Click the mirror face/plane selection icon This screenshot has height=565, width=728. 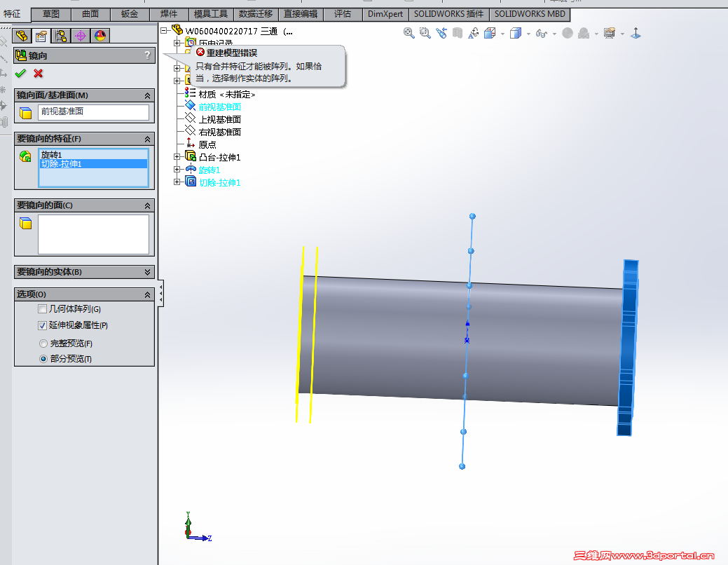(25, 112)
